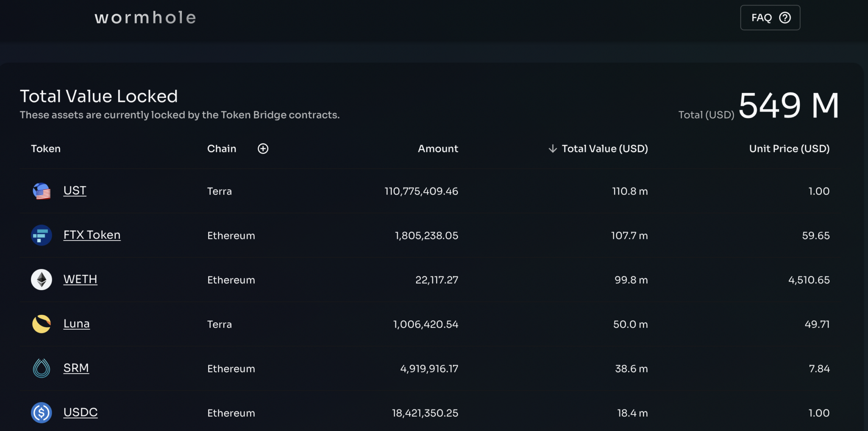Open the WETH token link
This screenshot has height=431, width=868.
coord(81,279)
